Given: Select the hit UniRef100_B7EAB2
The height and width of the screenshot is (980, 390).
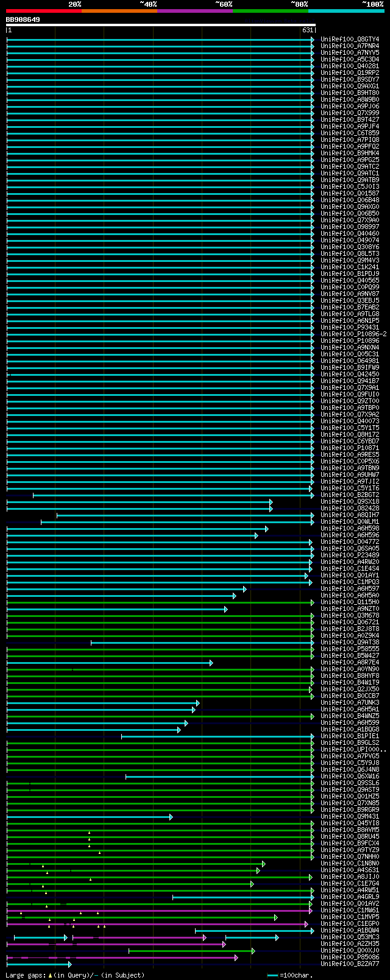Looking at the screenshot, I should 350,308.
